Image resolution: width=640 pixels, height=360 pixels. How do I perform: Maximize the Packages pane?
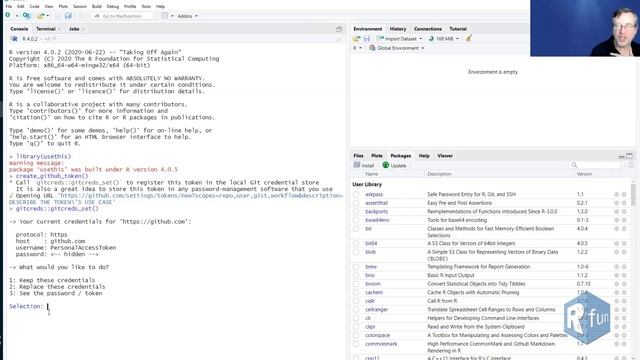[629, 156]
